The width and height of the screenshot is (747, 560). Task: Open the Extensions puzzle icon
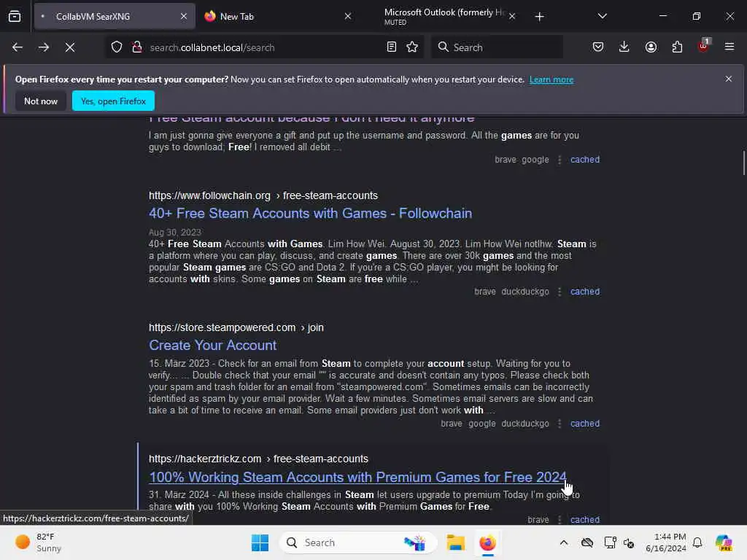tap(677, 47)
